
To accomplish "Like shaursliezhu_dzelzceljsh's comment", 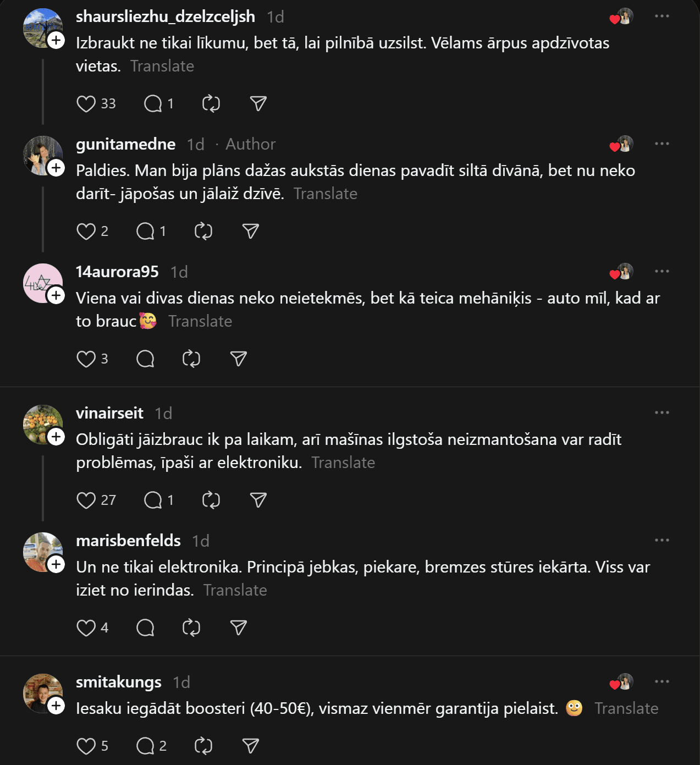I will click(86, 103).
